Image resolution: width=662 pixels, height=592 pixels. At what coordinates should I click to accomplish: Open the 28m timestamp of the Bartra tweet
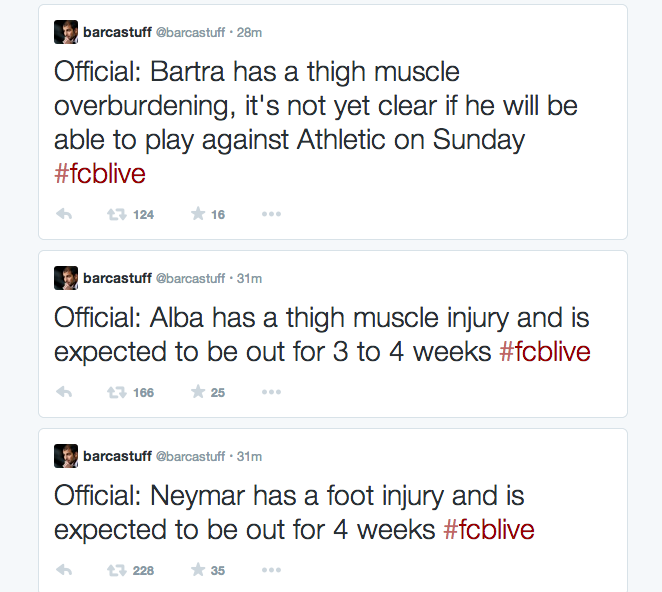[249, 33]
